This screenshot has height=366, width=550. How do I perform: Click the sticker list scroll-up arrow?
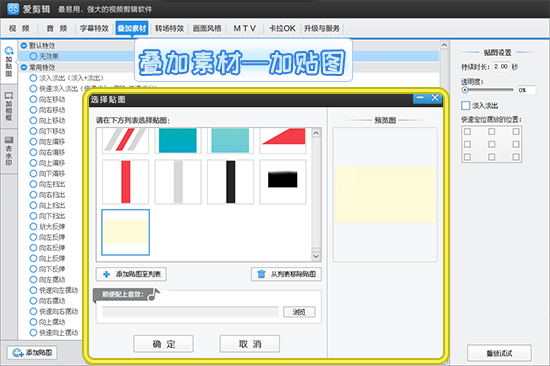316,133
